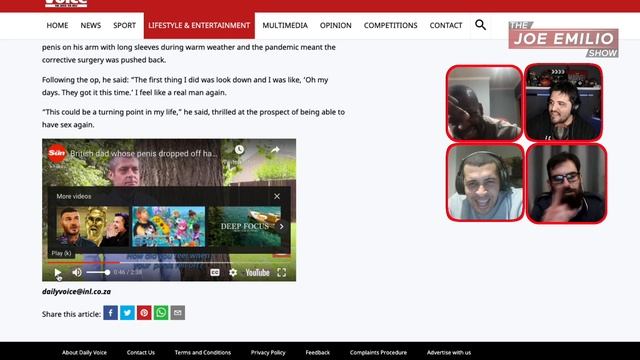
Task: Open Terms and Conditions footer link
Action: tap(203, 353)
